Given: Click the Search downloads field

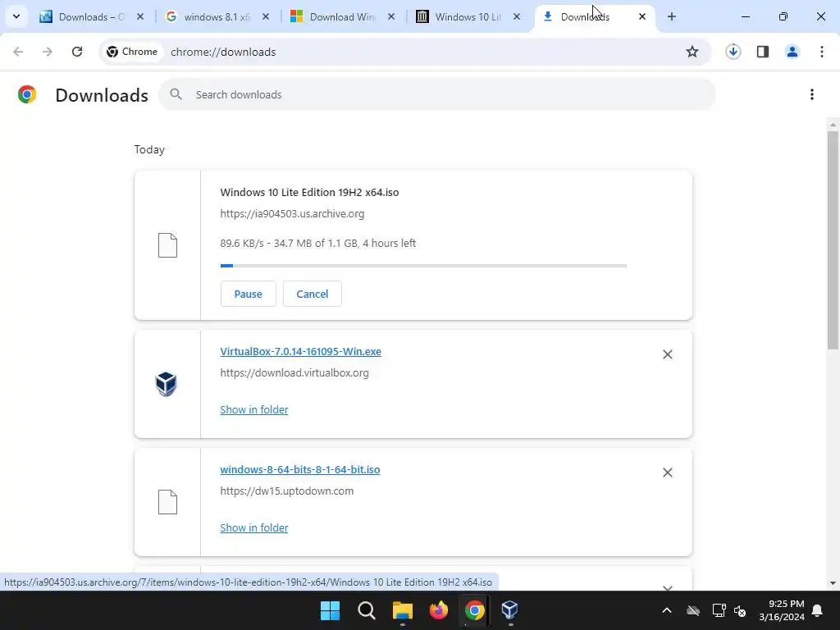Looking at the screenshot, I should coord(437,95).
